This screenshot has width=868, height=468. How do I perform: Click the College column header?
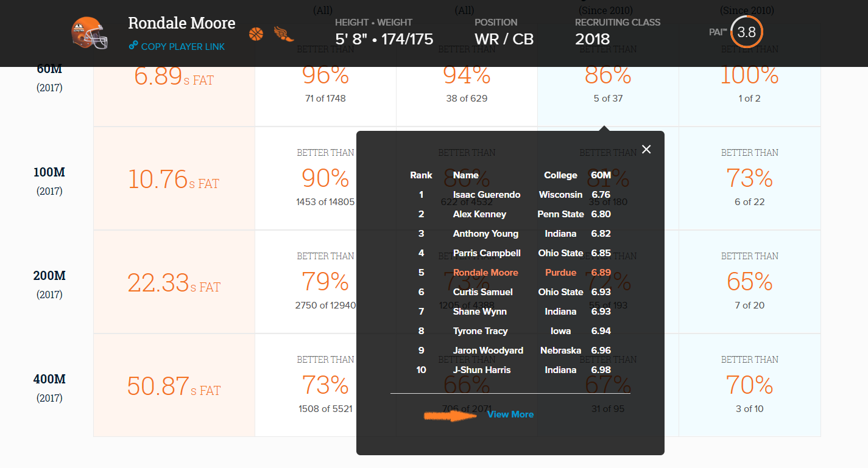point(560,175)
